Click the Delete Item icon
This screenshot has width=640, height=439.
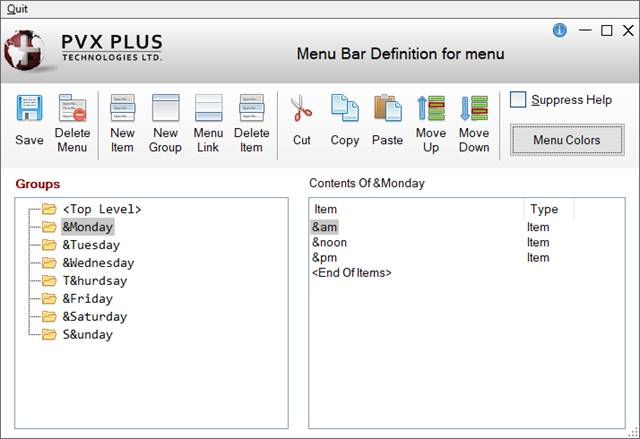[x=251, y=109]
